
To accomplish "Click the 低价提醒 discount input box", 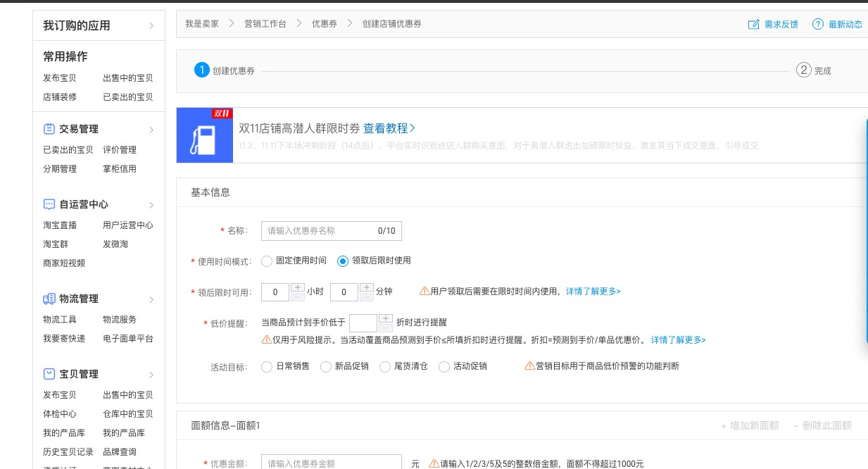I will (x=363, y=323).
